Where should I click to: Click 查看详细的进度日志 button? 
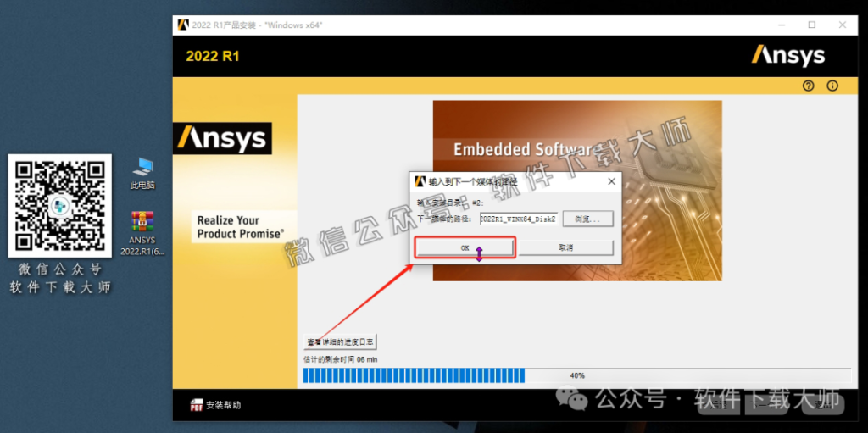click(x=341, y=342)
